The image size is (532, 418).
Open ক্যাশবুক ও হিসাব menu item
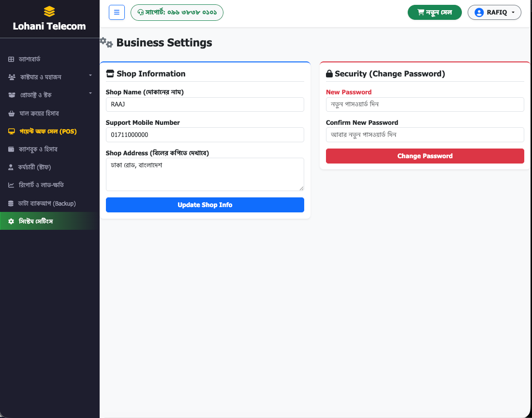pyautogui.click(x=38, y=149)
